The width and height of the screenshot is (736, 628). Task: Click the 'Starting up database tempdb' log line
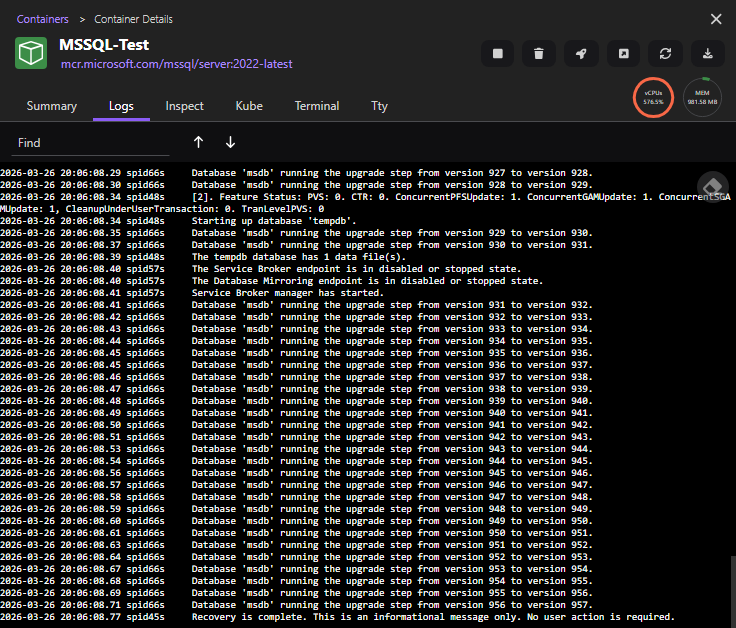coord(178,221)
